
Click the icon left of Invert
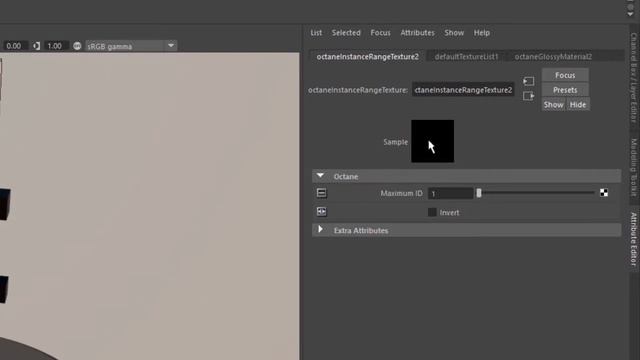point(321,211)
